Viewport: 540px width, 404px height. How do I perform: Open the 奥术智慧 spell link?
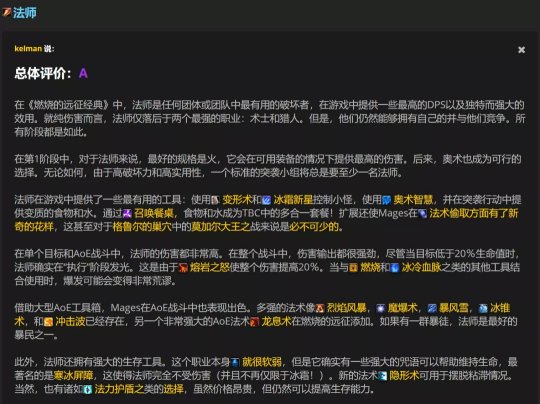coord(413,200)
